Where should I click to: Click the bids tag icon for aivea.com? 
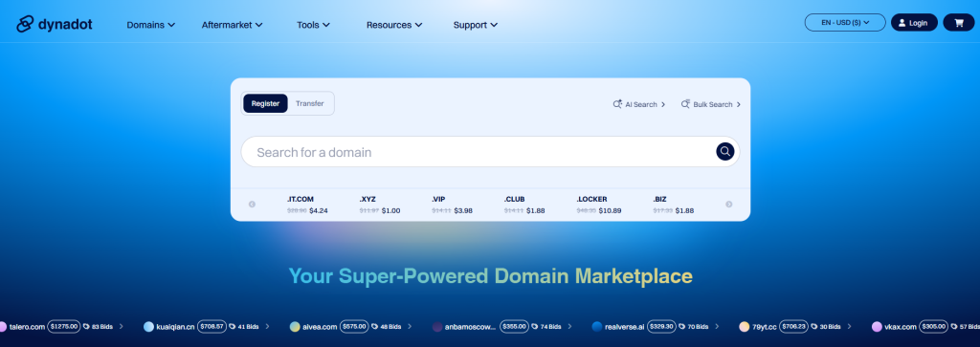point(375,326)
